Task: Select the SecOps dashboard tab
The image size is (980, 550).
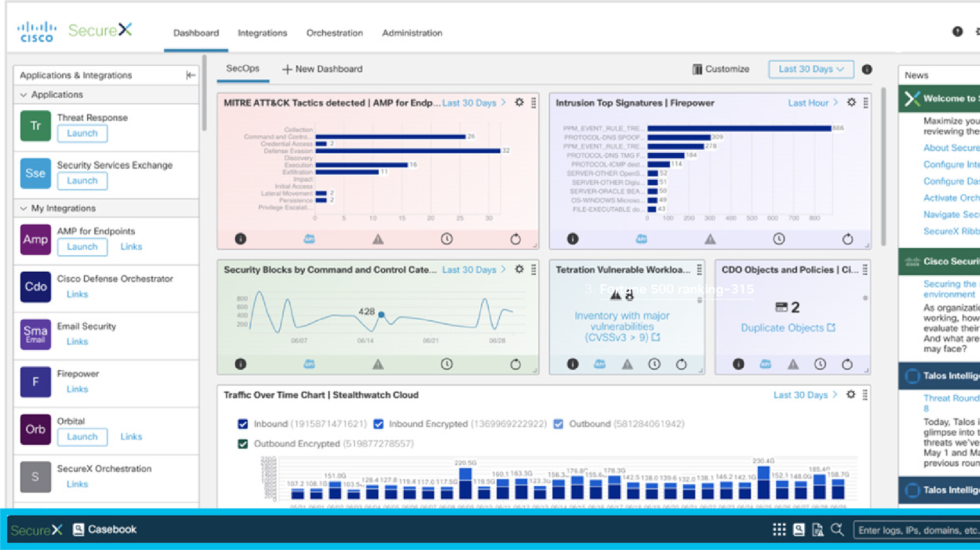Action: coord(242,68)
